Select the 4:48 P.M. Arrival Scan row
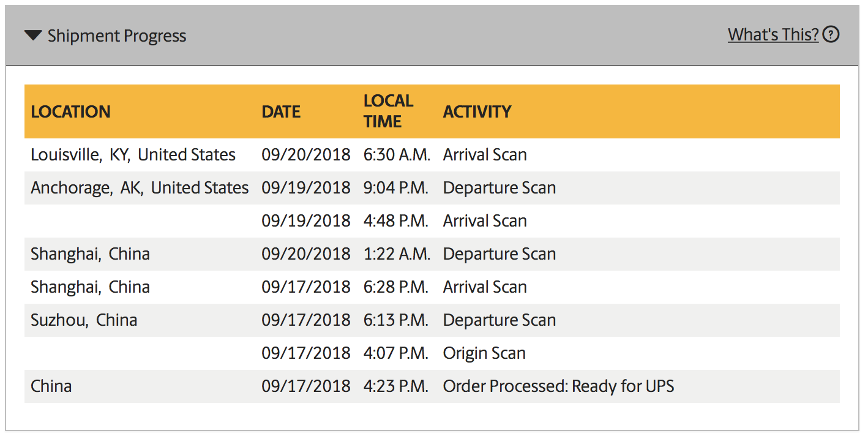The width and height of the screenshot is (868, 436). tap(432, 221)
